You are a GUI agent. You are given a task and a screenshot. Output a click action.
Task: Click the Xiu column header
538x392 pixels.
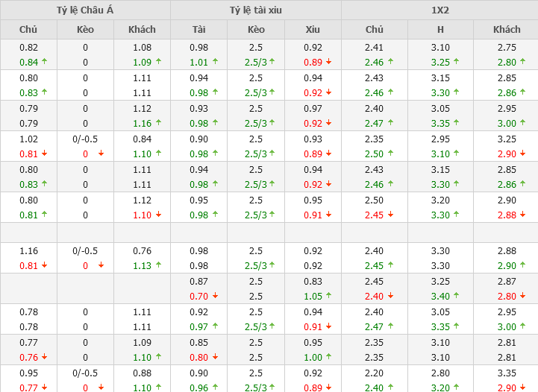(x=313, y=30)
